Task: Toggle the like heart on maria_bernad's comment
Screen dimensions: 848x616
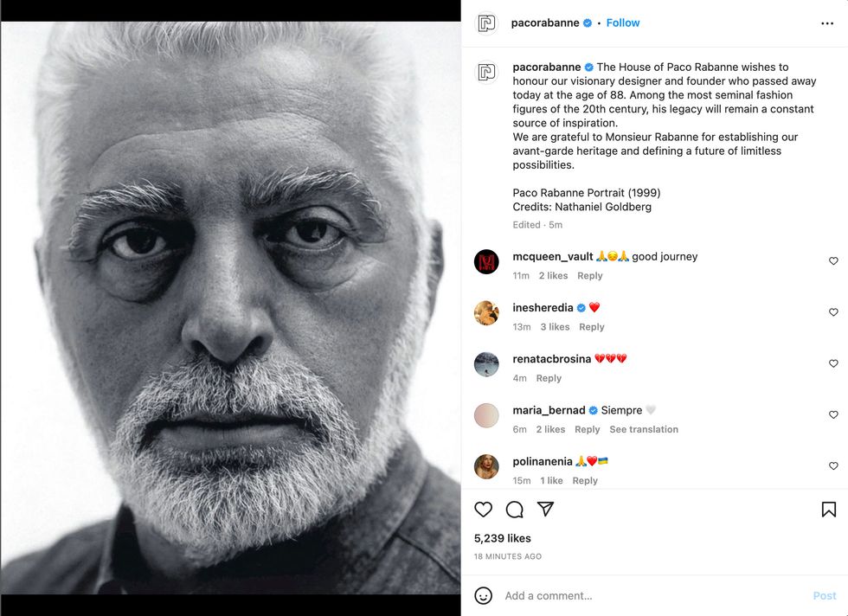Action: pos(833,414)
